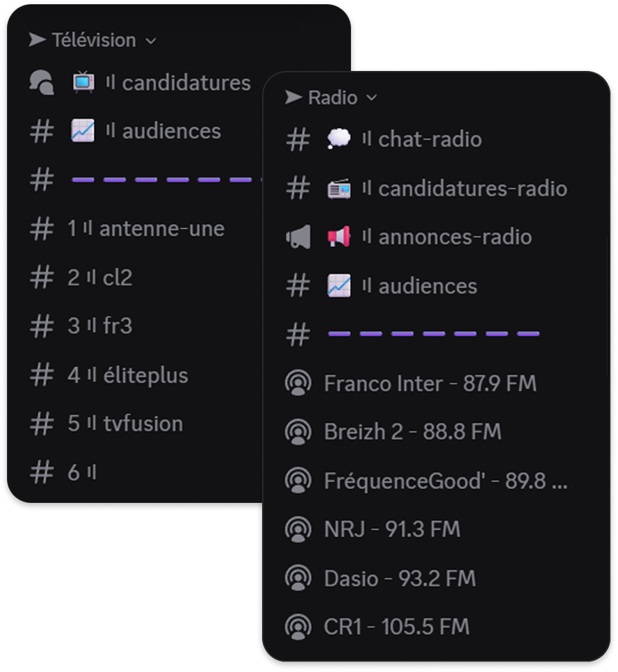This screenshot has width=618, height=672.
Task: Open the chat-radio channel
Action: coord(428,139)
